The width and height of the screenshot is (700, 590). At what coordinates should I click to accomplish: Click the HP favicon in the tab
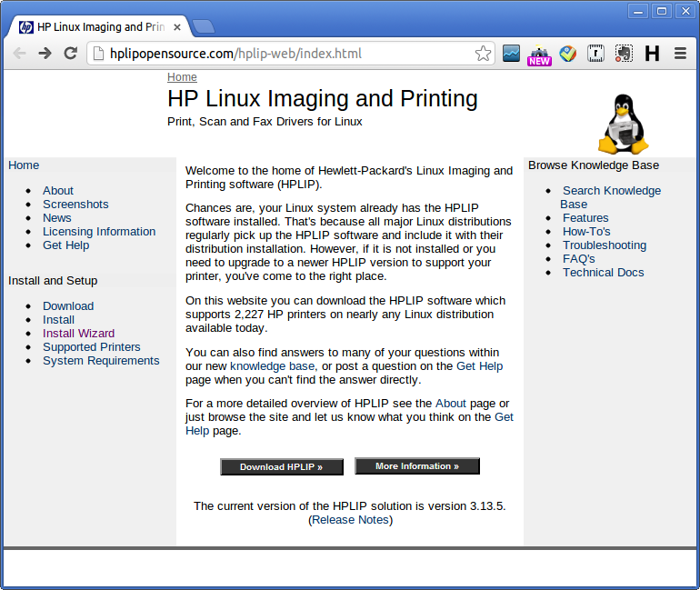pos(25,27)
